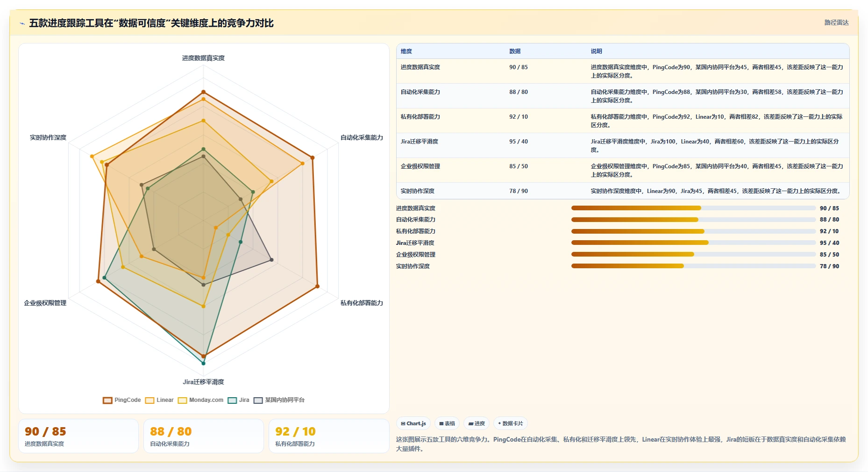Hide 某国内协同平台 dataset via legend label
This screenshot has width=868, height=472.
point(285,400)
